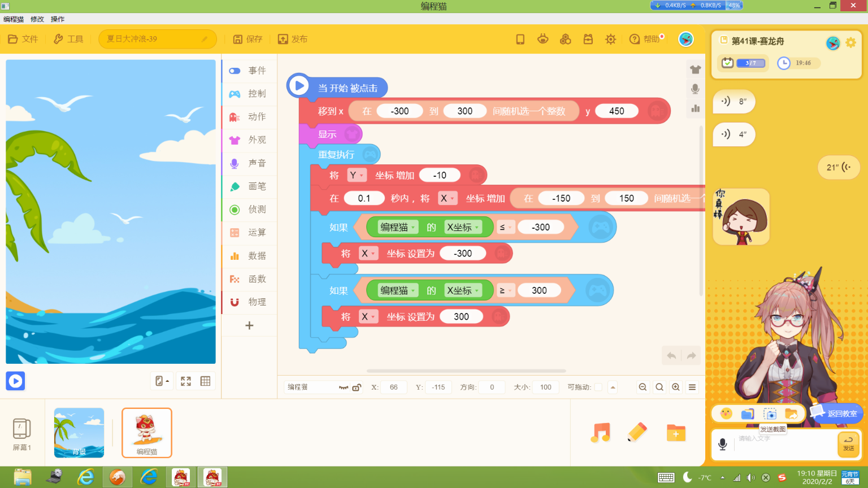Open the ≤ comparison operator dropdown
Image resolution: width=868 pixels, height=488 pixels.
505,227
